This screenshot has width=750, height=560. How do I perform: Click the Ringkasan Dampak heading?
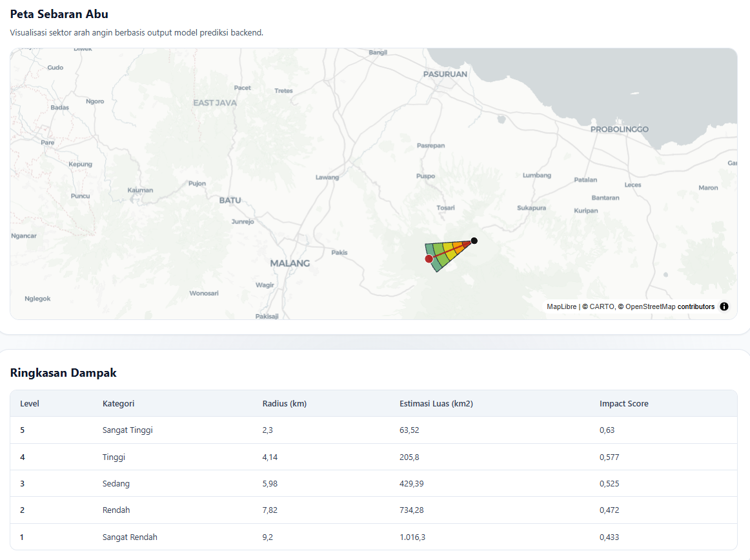pos(63,372)
